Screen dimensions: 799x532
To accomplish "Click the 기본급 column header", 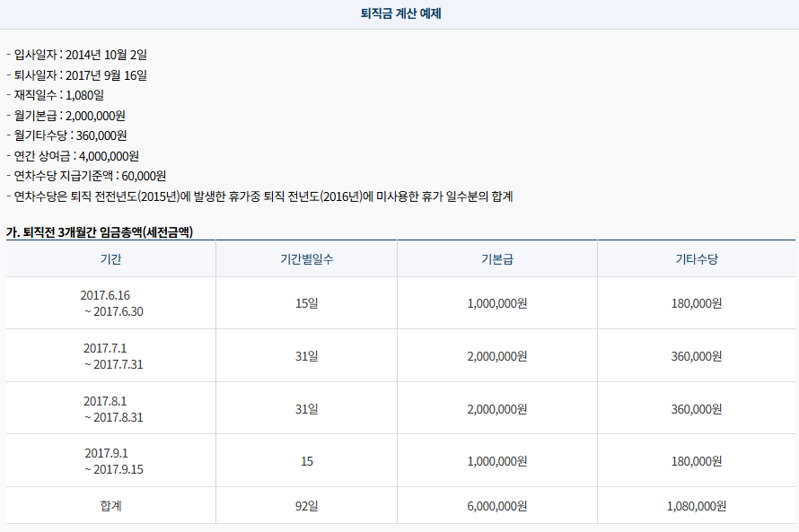I will 496,259.
